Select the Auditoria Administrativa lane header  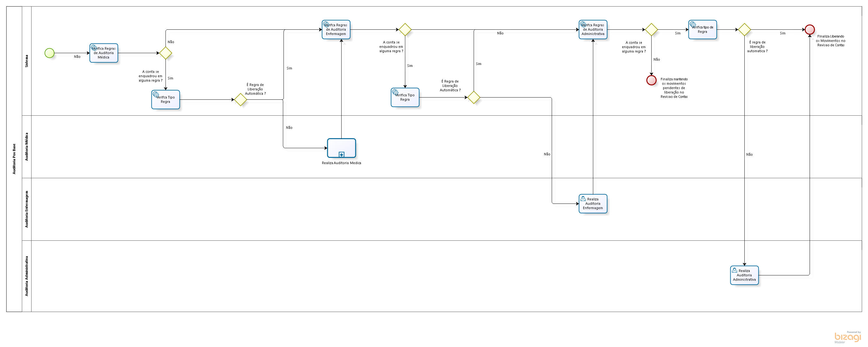click(27, 276)
